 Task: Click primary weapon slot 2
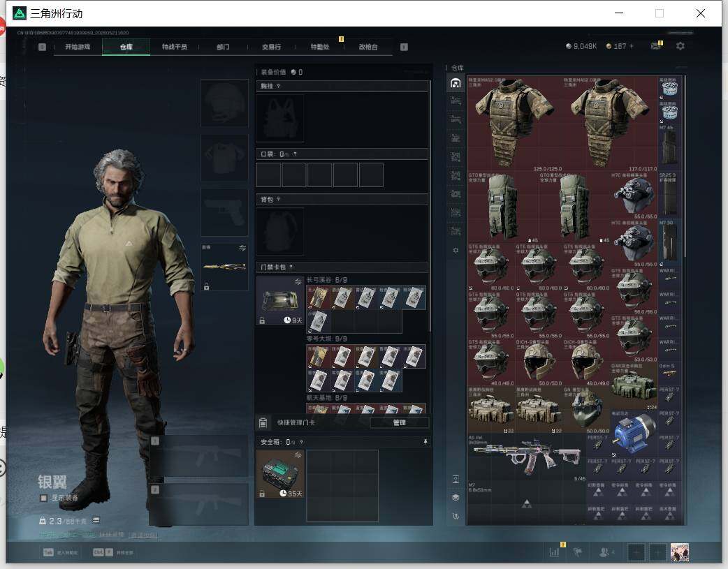coord(198,505)
